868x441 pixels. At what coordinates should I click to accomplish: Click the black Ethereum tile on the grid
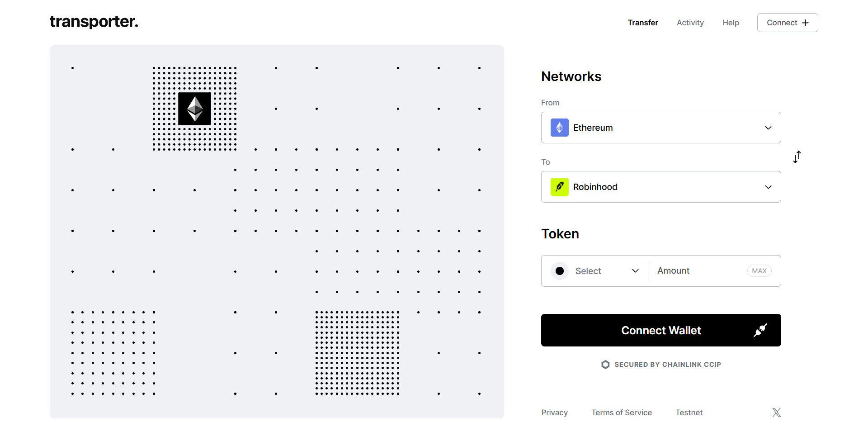coord(194,109)
